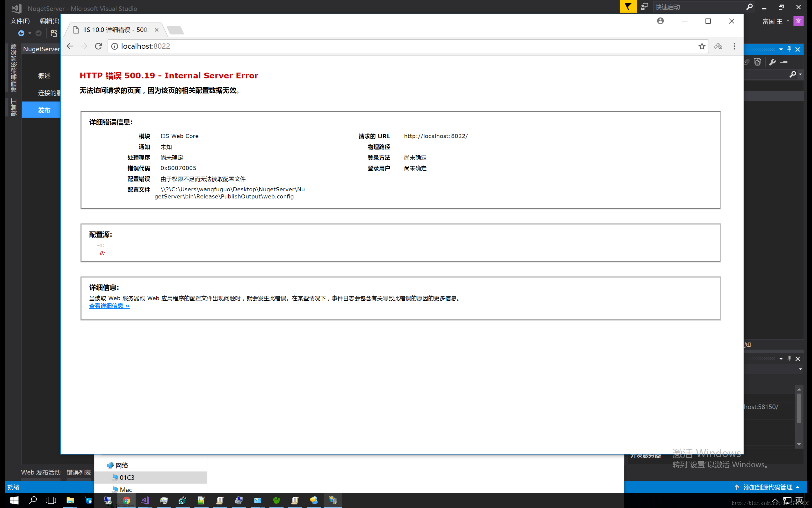The width and height of the screenshot is (812, 508).
Task: Switch to Chrome on the taskbar
Action: click(126, 500)
